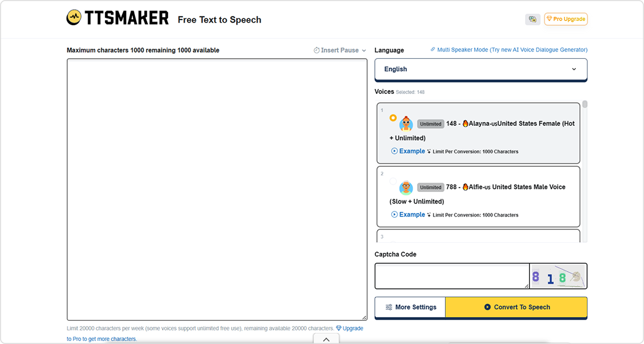Viewport: 644px width, 344px height.
Task: Select the Alayna voice radio button
Action: pos(393,118)
